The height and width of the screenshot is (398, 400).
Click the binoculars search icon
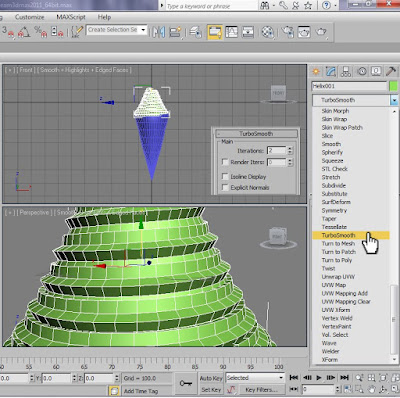[x=265, y=5]
